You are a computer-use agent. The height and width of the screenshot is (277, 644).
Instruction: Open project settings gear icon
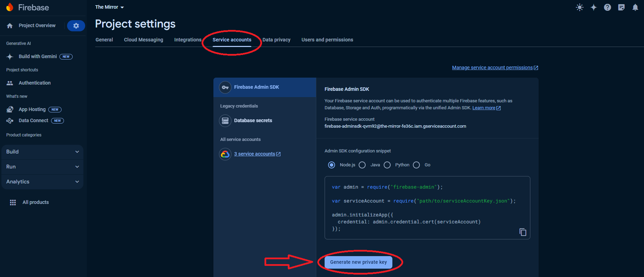tap(76, 26)
